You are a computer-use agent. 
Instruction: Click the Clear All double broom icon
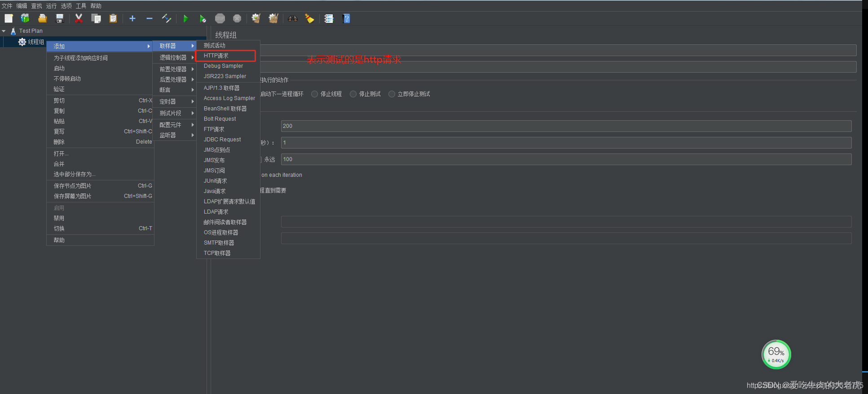tap(273, 18)
